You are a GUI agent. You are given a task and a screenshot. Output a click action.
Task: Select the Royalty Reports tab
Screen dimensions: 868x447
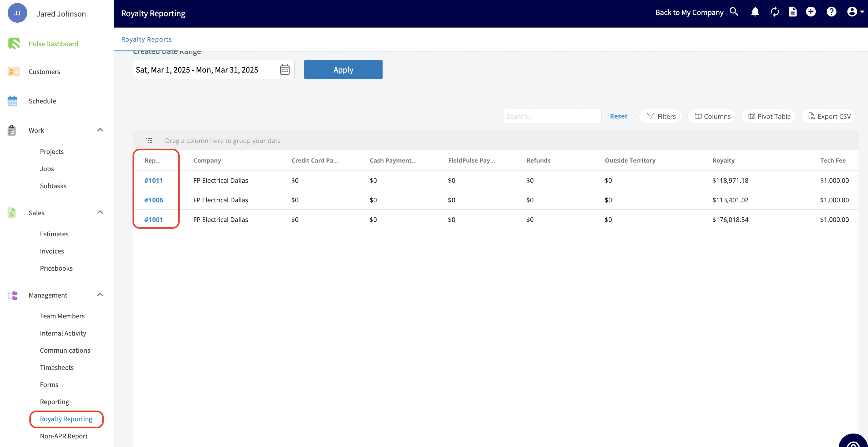pos(146,39)
